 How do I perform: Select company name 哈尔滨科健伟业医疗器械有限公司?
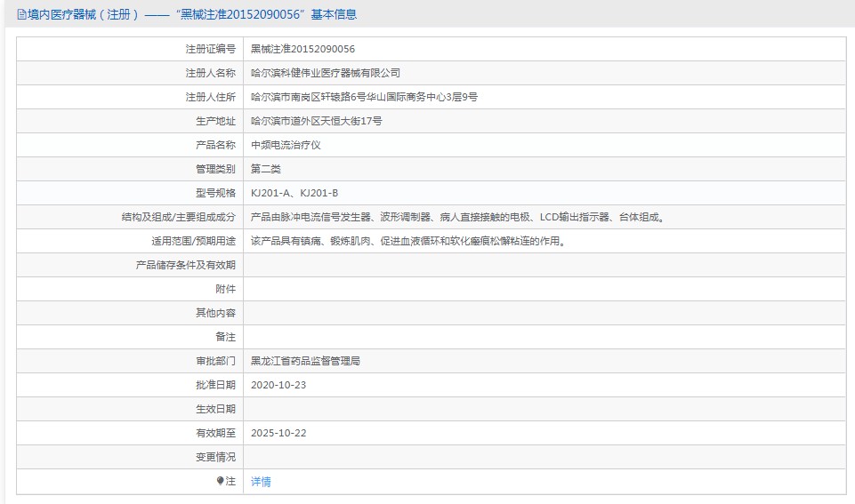click(326, 73)
